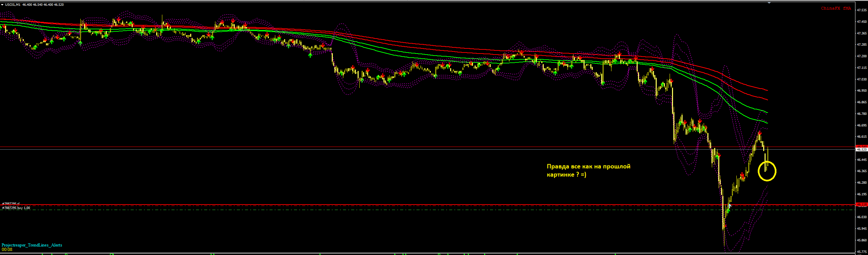Click the 47.450 price scale label
The image size is (868, 255).
click(x=862, y=22)
